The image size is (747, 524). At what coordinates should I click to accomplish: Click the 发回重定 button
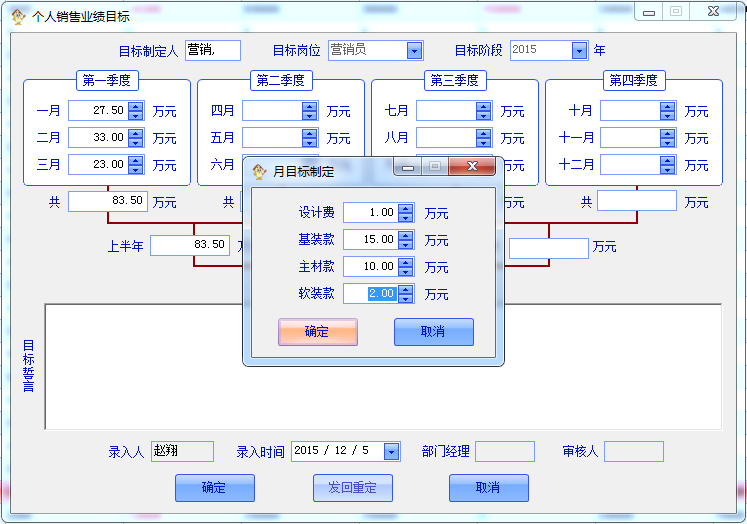(352, 488)
